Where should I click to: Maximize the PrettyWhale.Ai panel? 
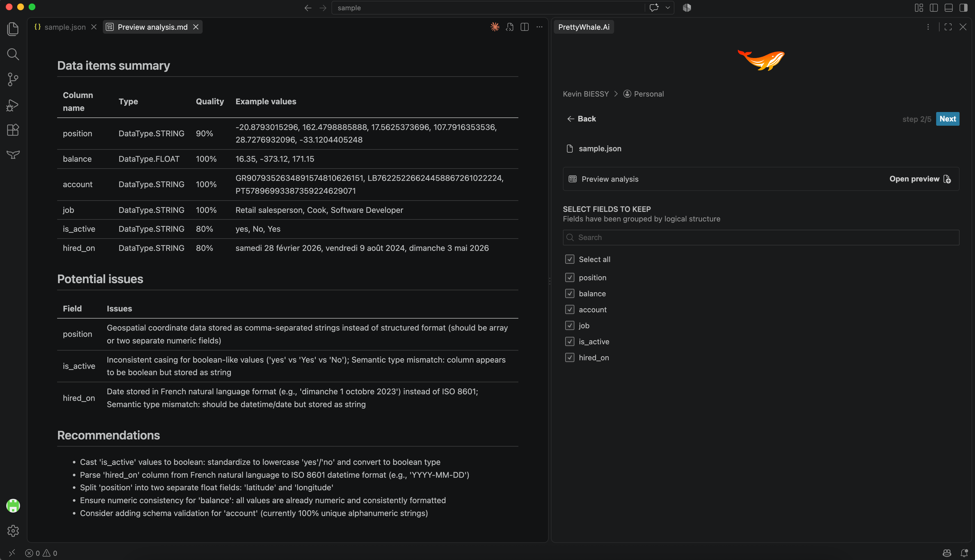[x=948, y=27]
